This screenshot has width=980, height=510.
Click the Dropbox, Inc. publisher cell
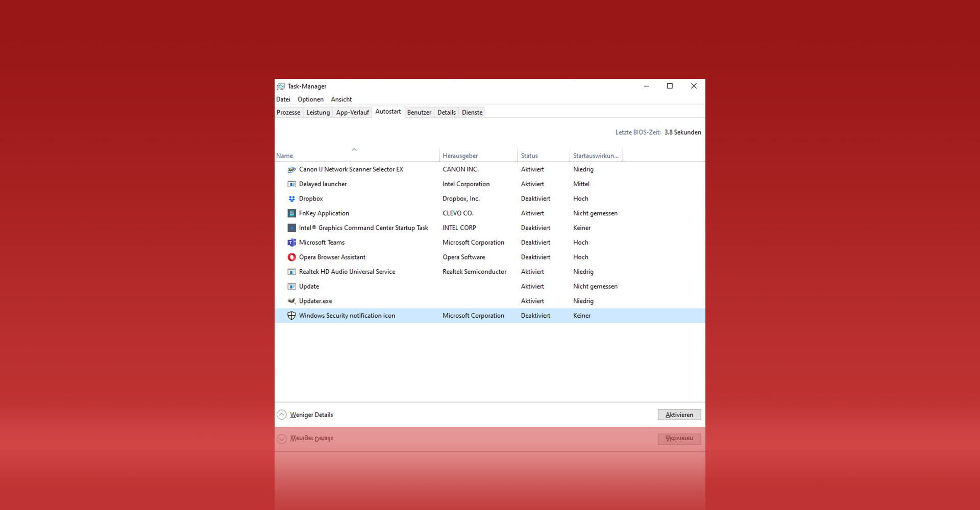(461, 199)
